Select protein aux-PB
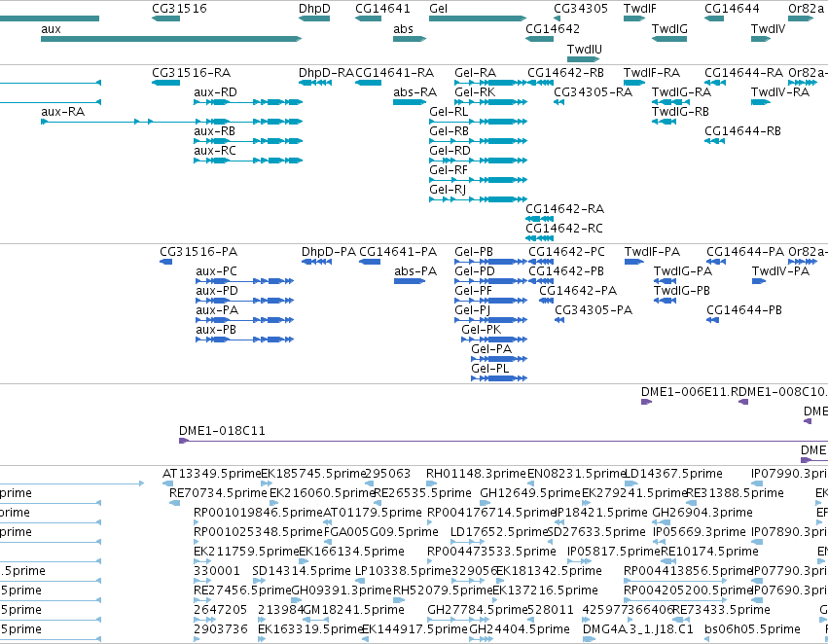Viewport: 828px width, 644px height. coord(216,330)
